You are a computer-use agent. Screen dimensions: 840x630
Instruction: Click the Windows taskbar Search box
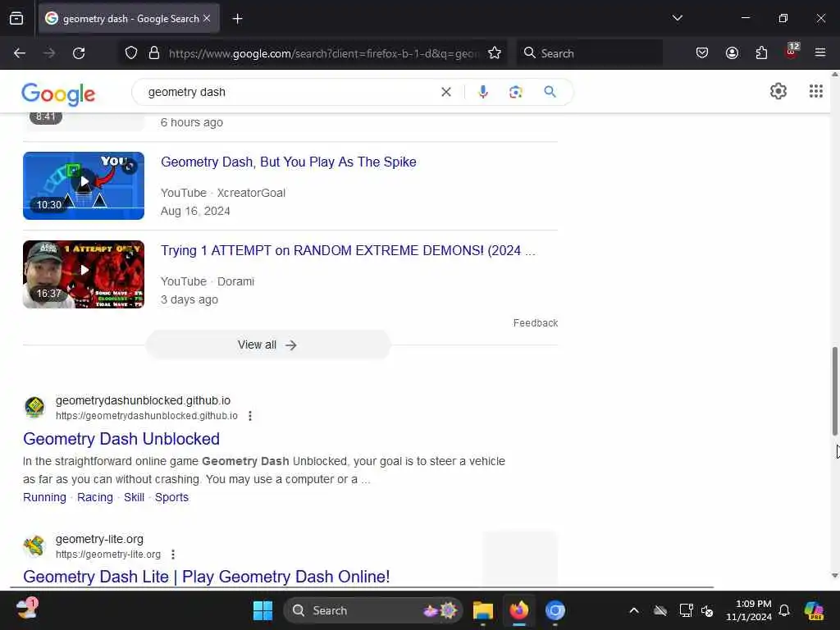click(373, 610)
